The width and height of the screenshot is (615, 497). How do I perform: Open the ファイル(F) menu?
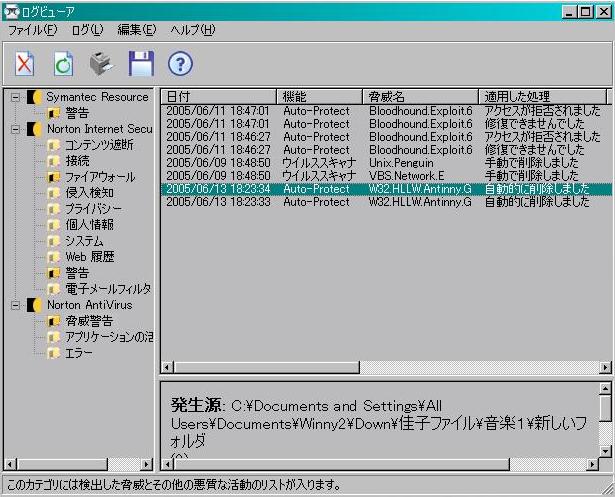[32, 30]
